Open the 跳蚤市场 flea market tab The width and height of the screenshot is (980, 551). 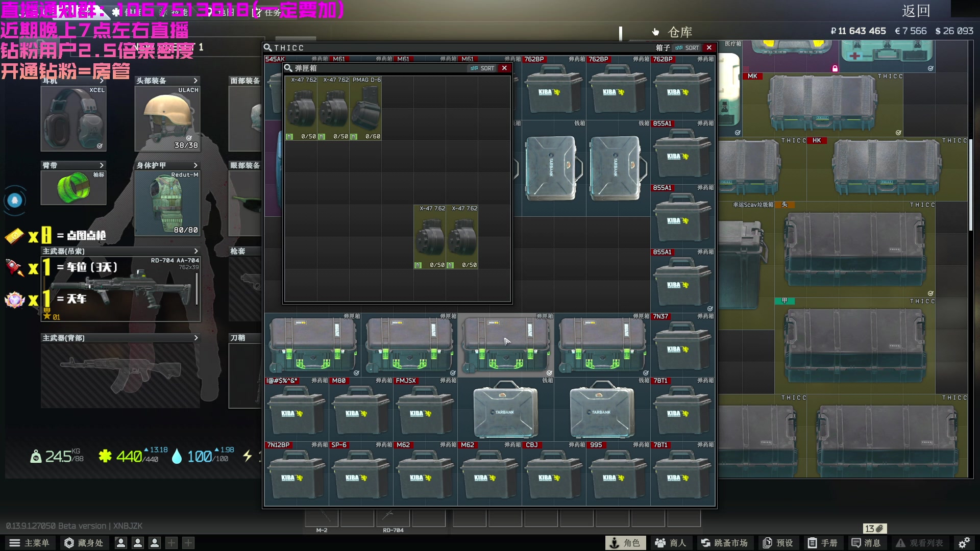pyautogui.click(x=724, y=543)
